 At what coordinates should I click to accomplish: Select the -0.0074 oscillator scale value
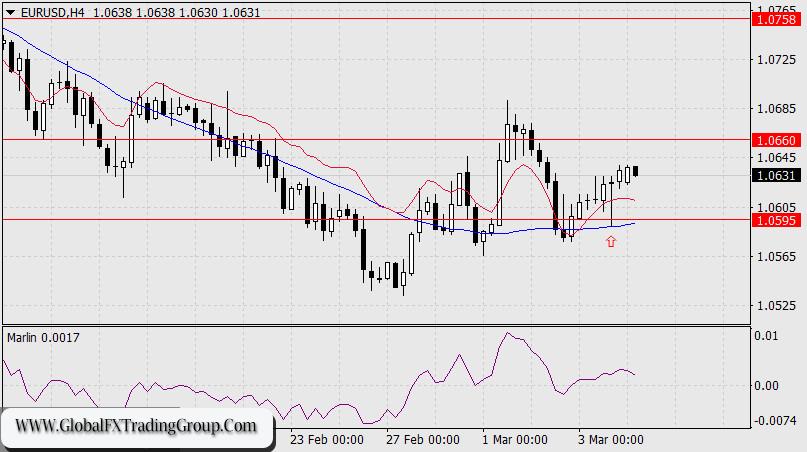775,421
